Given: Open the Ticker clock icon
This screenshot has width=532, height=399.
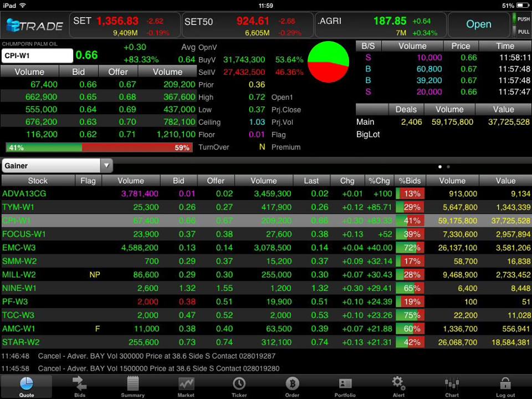Looking at the screenshot, I should [239, 383].
